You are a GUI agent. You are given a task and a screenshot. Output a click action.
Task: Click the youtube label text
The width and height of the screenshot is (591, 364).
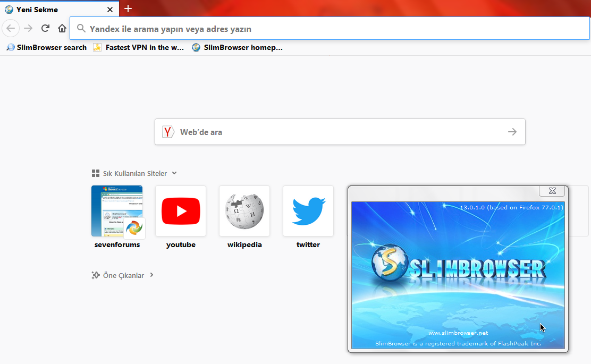pos(181,244)
